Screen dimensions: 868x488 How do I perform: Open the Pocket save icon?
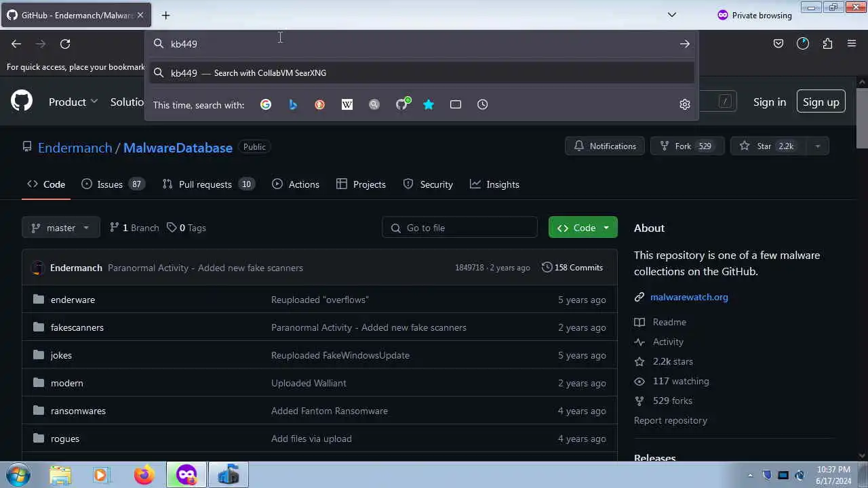[778, 44]
